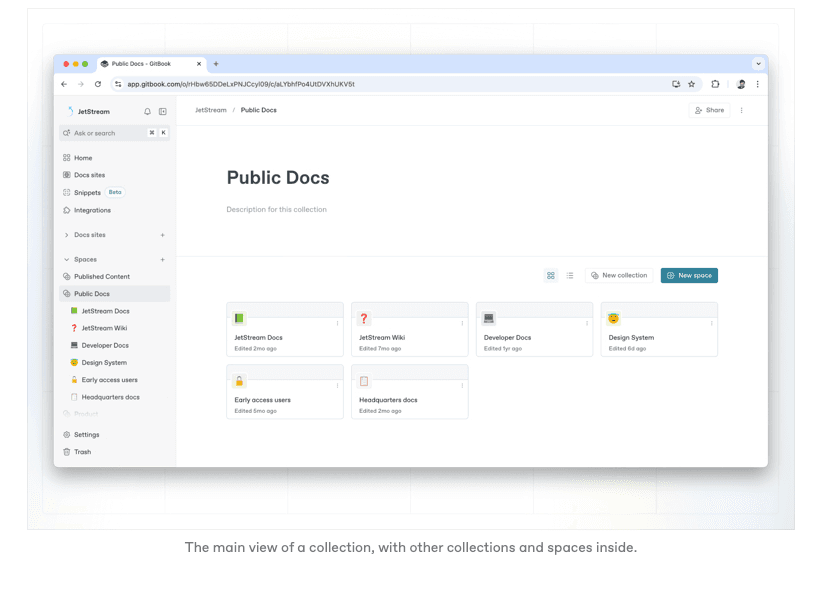Screen dimensions: 838x590
Task: Open the Chrome tab search dropdown arrow
Action: tap(758, 63)
